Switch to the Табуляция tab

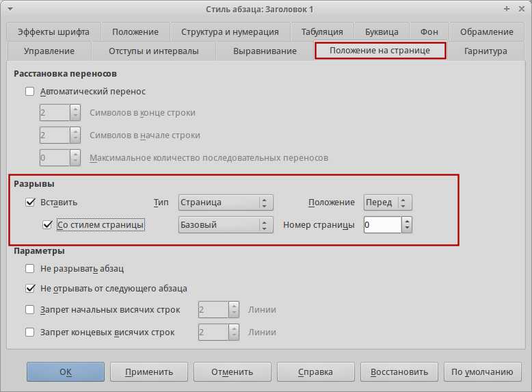(322, 32)
